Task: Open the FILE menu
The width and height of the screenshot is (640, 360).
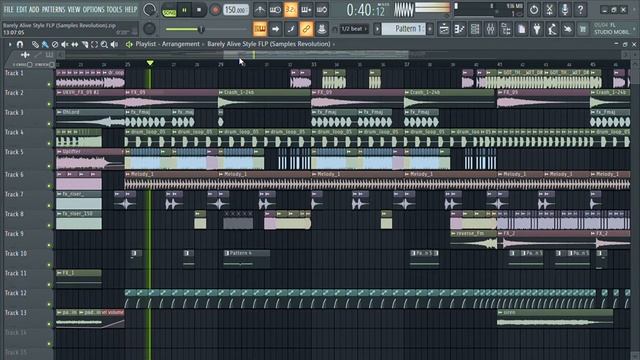Action: (x=8, y=9)
